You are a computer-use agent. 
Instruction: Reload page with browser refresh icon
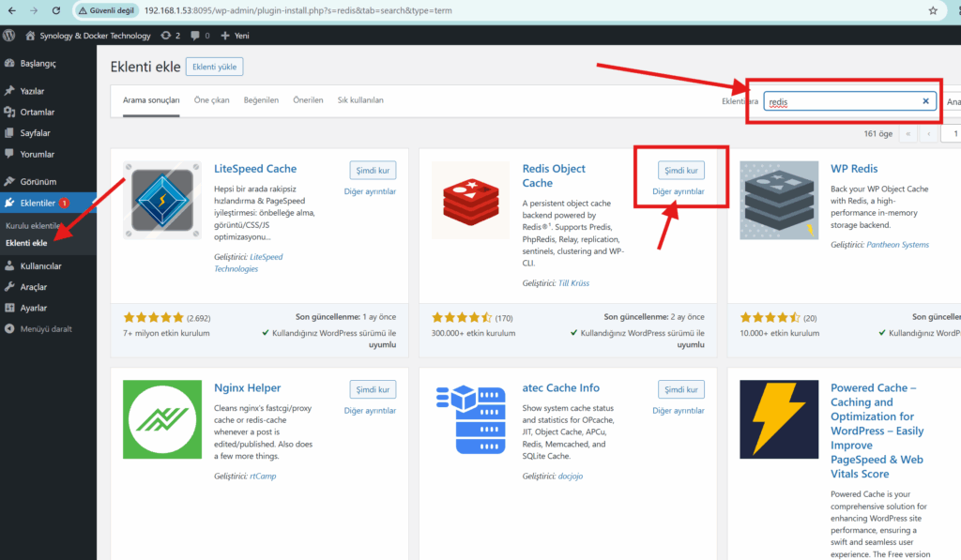point(55,10)
